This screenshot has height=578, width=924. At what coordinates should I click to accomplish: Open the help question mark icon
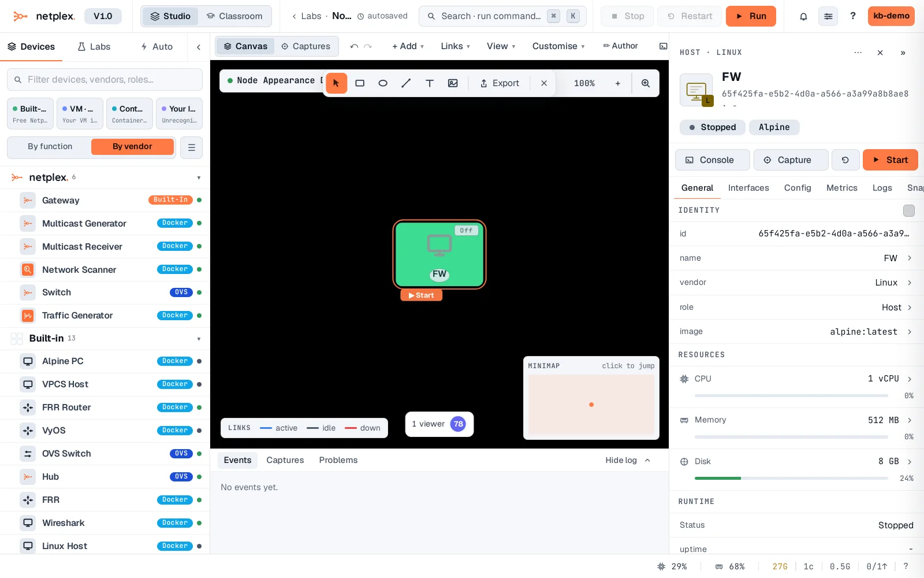853,16
